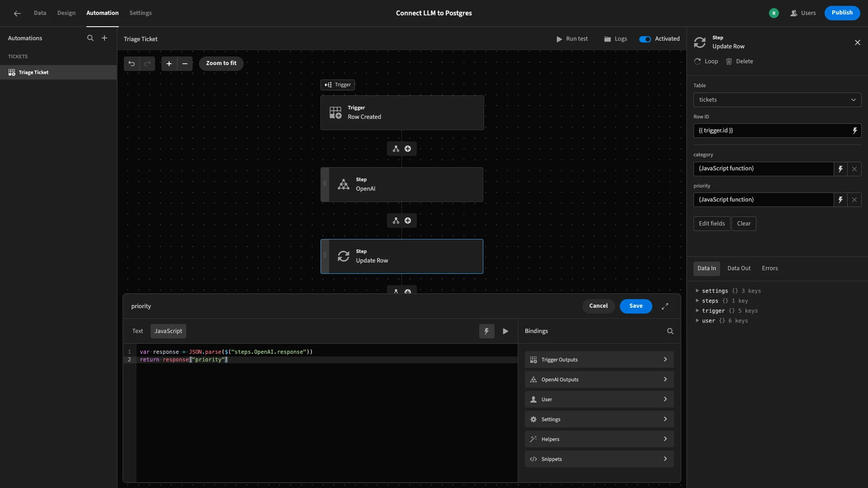Switch to the Data Out tab
Image resolution: width=868 pixels, height=488 pixels.
739,268
